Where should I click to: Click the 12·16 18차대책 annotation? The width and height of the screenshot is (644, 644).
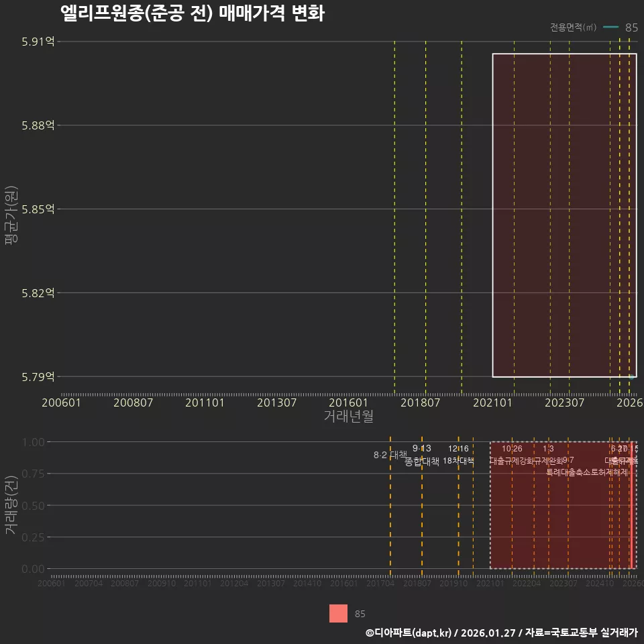pyautogui.click(x=459, y=455)
